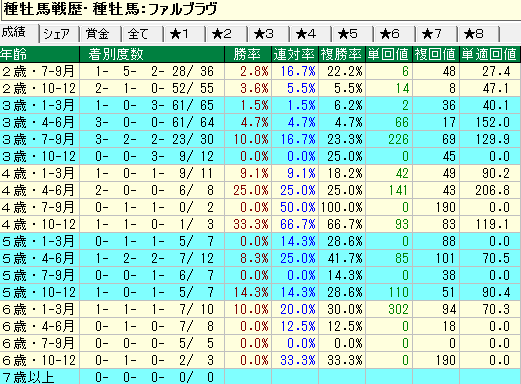Sort by 連対率 column header
The image size is (521, 384).
point(295,54)
